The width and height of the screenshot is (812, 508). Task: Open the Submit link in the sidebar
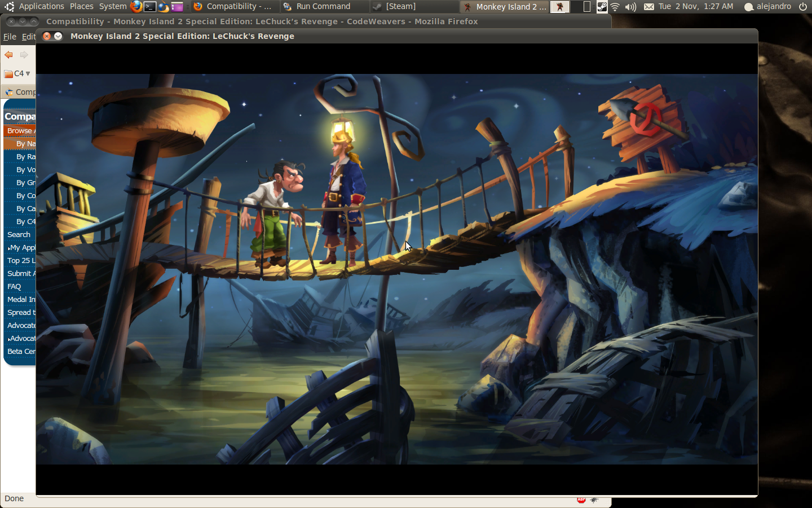(x=21, y=273)
